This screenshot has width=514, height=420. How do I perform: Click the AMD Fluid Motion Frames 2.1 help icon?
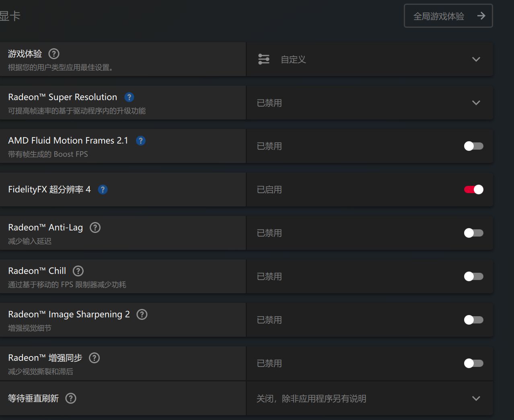(141, 140)
